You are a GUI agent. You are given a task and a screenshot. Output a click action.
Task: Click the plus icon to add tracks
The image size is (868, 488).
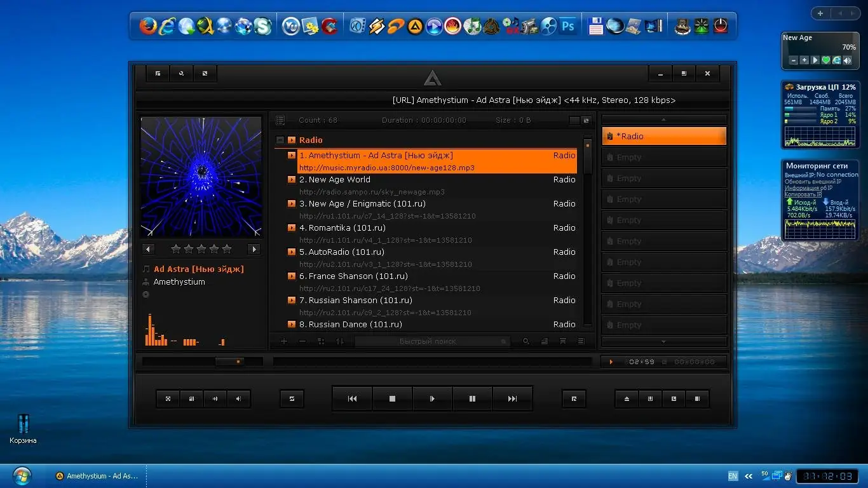(x=283, y=341)
